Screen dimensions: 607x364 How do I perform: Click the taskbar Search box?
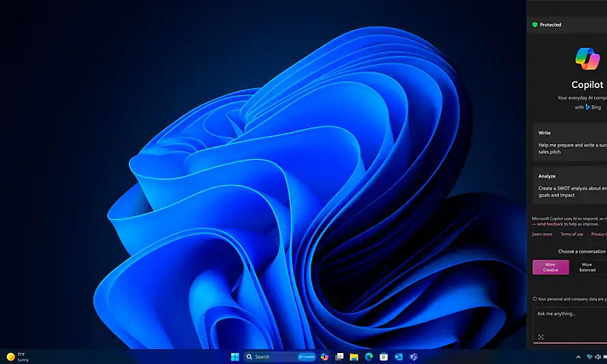point(280,356)
